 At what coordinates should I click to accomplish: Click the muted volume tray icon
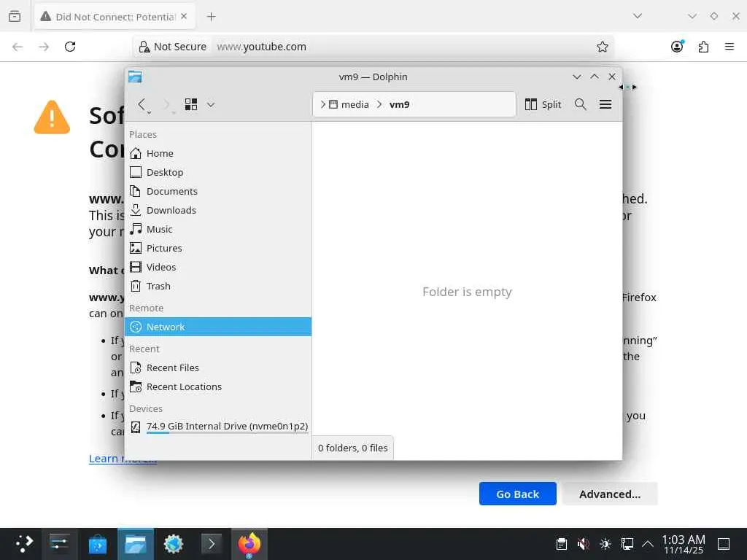pyautogui.click(x=583, y=544)
